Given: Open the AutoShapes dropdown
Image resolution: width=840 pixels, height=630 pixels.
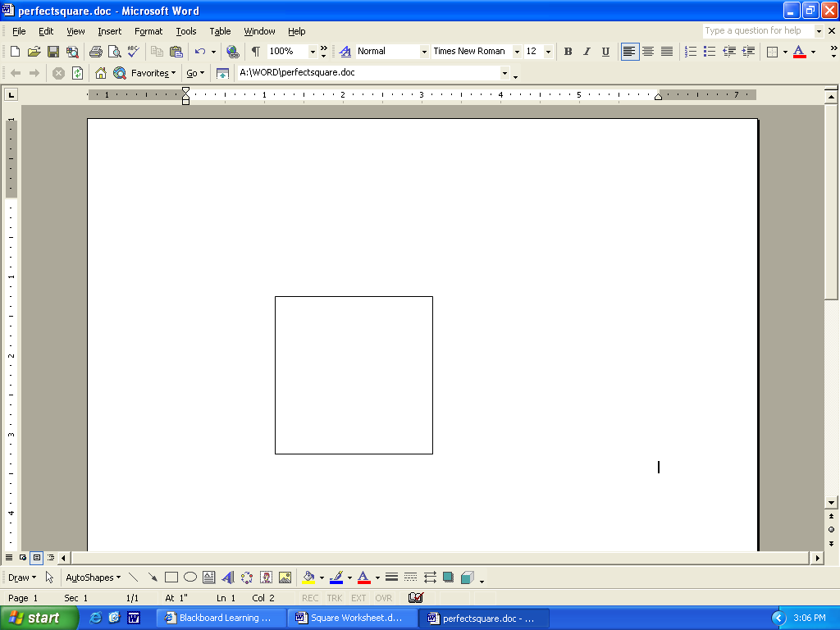Looking at the screenshot, I should (94, 577).
